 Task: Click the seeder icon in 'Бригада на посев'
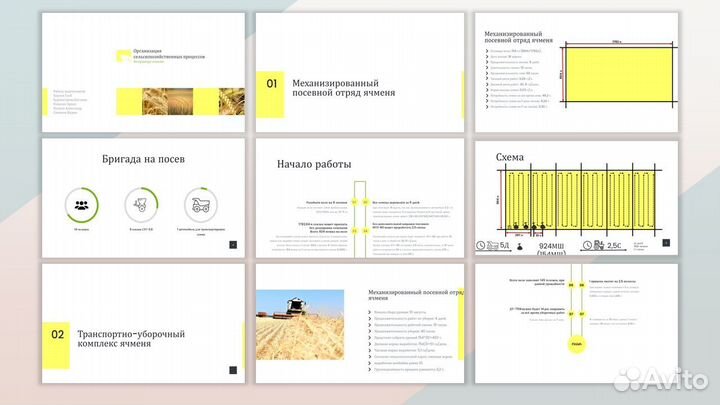tap(141, 205)
